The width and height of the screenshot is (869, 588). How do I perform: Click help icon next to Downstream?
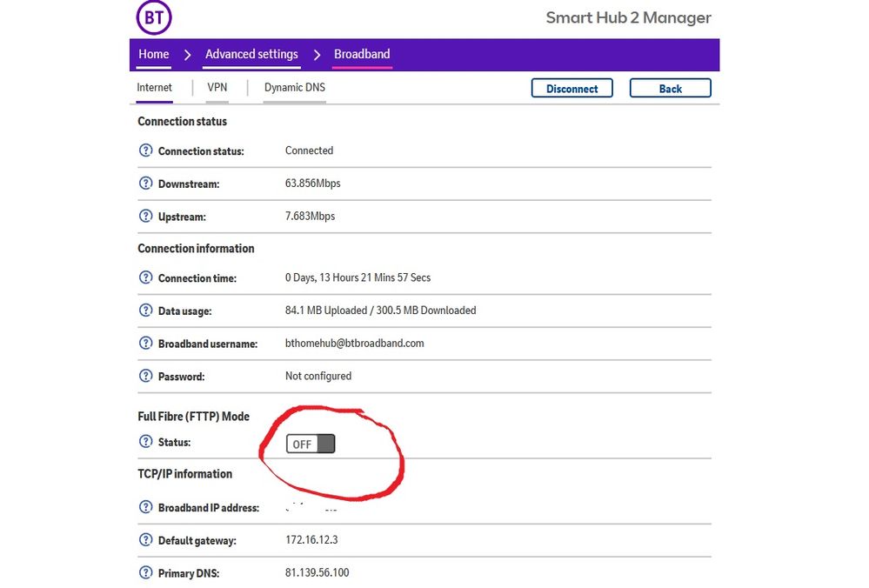(146, 184)
